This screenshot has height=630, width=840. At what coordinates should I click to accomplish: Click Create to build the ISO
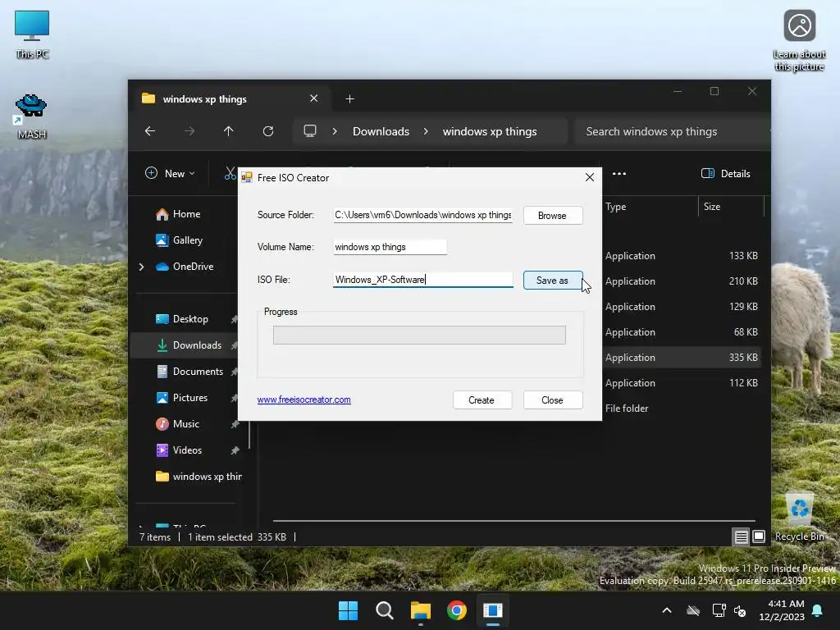[482, 400]
